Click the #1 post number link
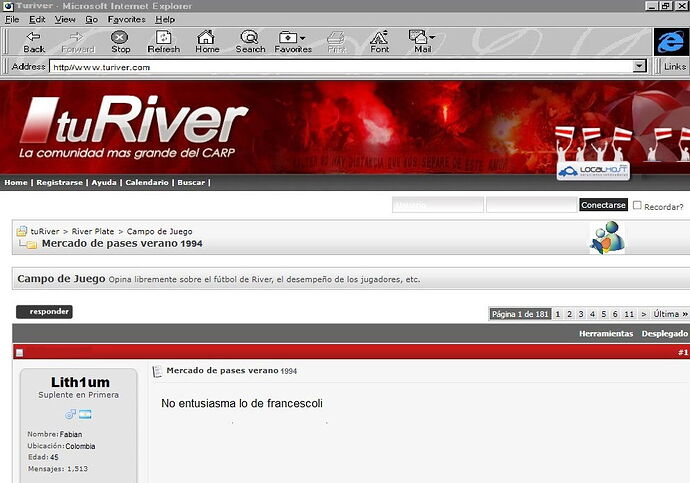The image size is (690, 483). pos(683,352)
